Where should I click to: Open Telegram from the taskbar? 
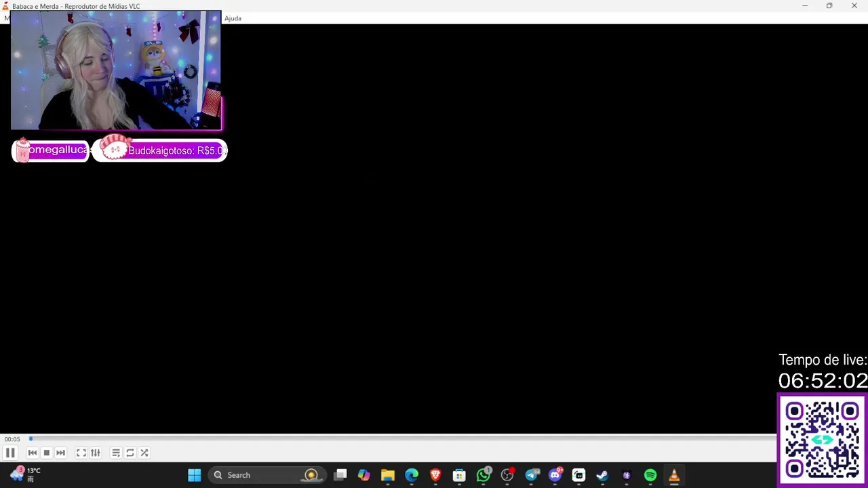click(x=531, y=475)
